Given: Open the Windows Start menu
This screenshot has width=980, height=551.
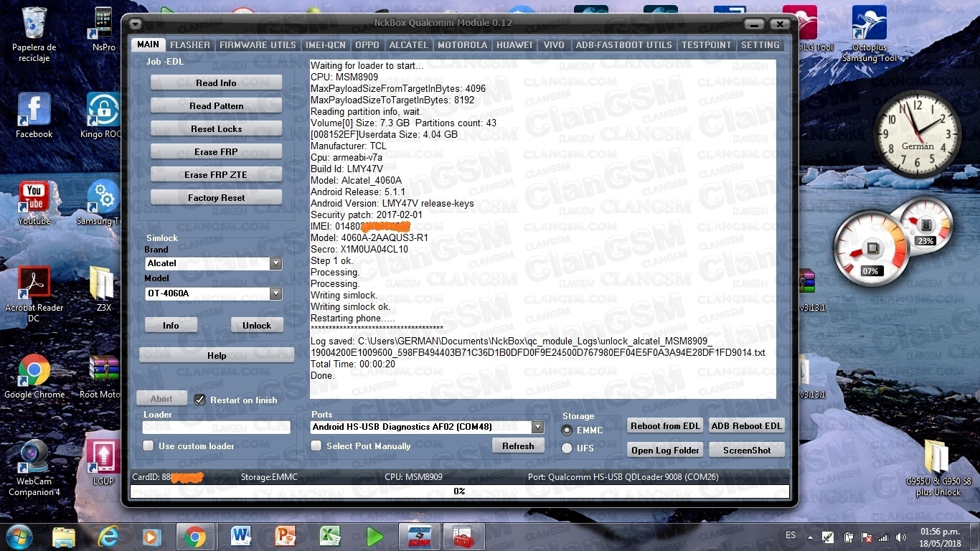Looking at the screenshot, I should pos(18,536).
